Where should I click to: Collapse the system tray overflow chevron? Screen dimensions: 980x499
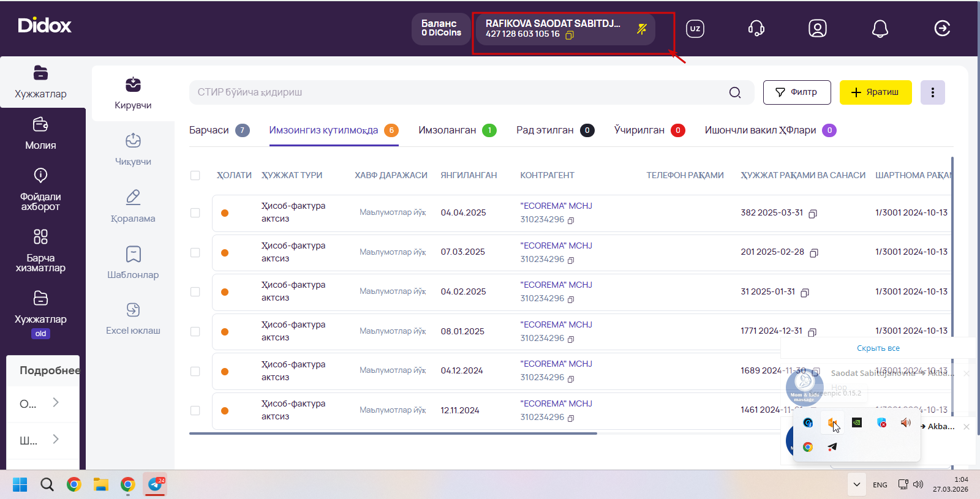point(857,484)
